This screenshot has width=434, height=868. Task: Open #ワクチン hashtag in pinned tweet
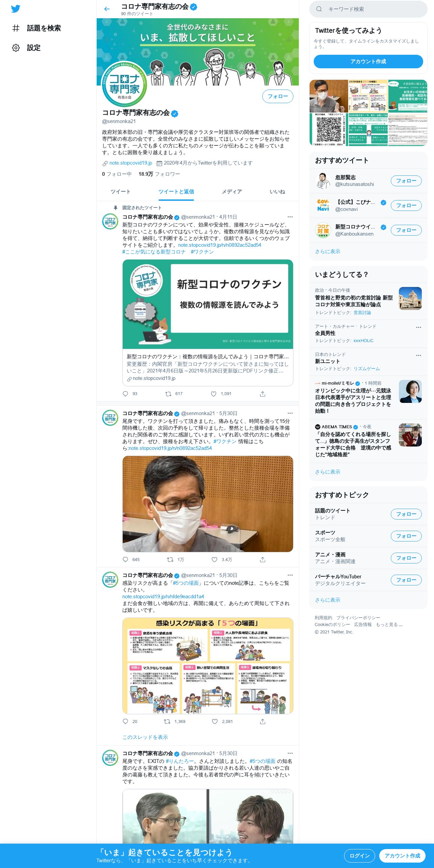[202, 252]
